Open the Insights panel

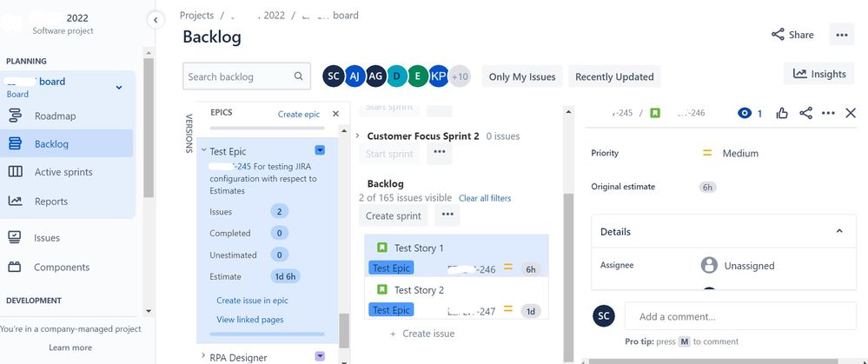tap(819, 74)
